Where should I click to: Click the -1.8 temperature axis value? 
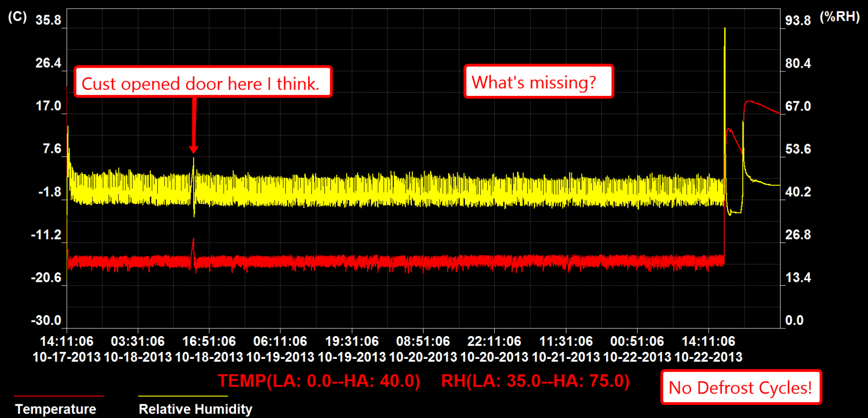pos(50,192)
